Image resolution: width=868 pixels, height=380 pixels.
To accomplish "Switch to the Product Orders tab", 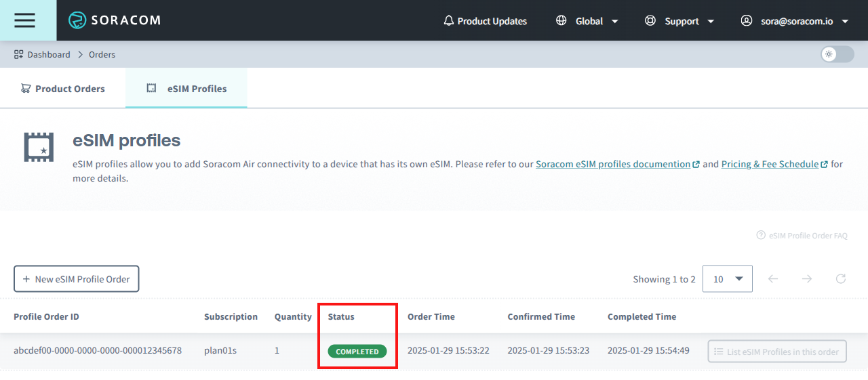I will pyautogui.click(x=63, y=89).
